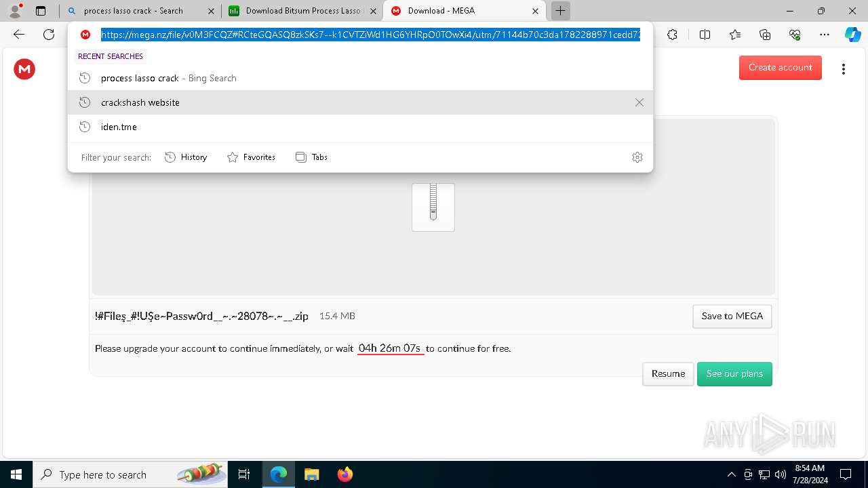The height and width of the screenshot is (488, 868).
Task: Close the process lasso crack tab
Action: (x=211, y=11)
